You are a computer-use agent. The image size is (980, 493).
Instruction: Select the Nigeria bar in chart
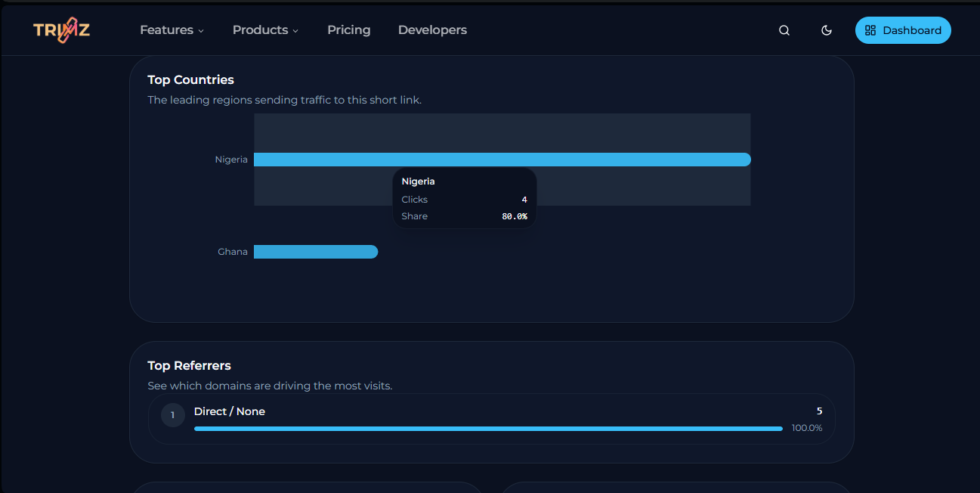[502, 160]
